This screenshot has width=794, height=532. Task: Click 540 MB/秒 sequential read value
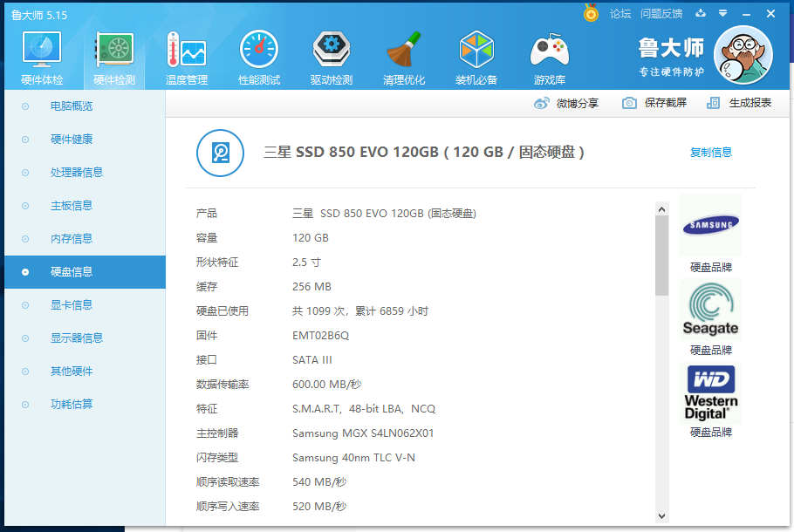click(x=319, y=482)
